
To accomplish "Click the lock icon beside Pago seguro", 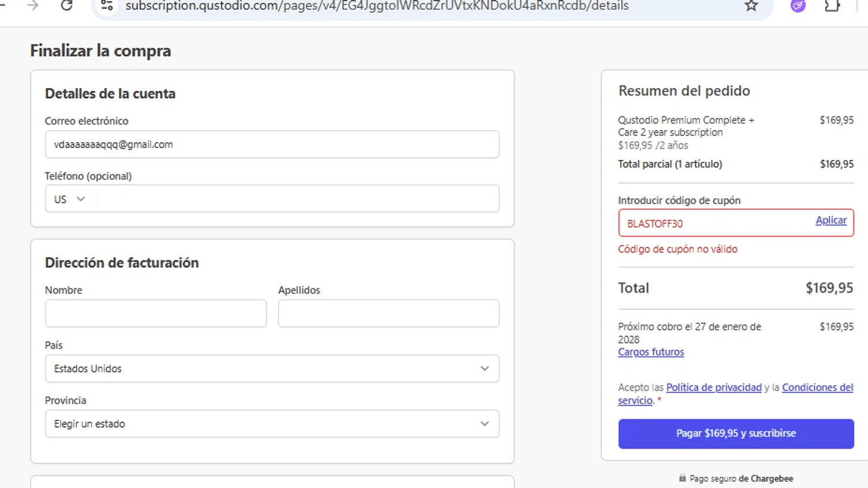I will tap(682, 478).
